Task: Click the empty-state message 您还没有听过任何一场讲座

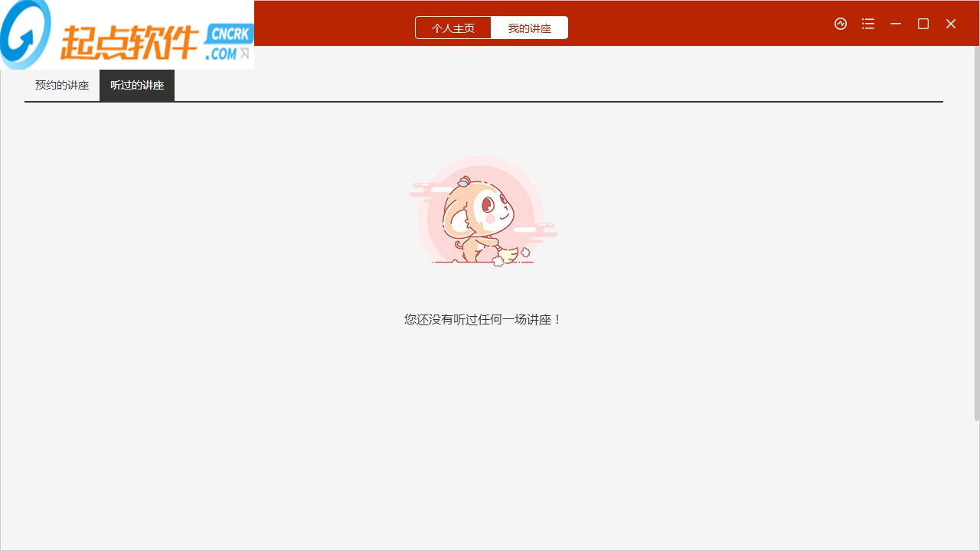Action: 482,319
